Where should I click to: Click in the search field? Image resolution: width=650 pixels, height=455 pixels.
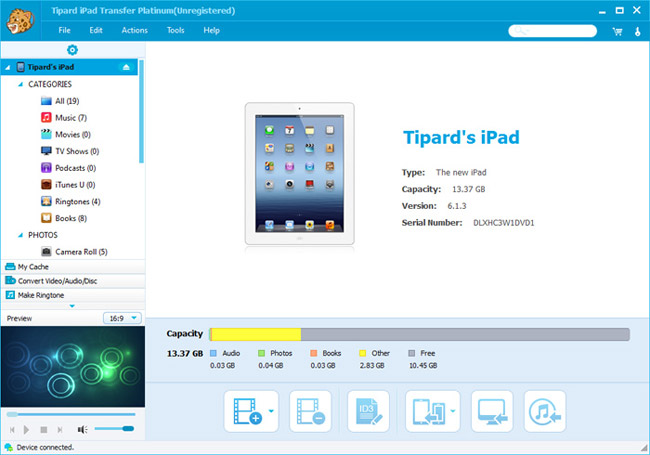552,31
